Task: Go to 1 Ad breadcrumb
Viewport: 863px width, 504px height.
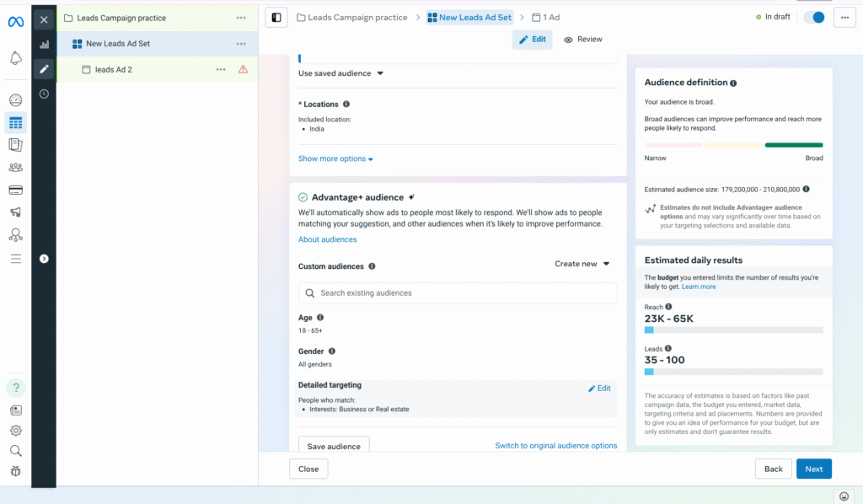Action: point(546,18)
